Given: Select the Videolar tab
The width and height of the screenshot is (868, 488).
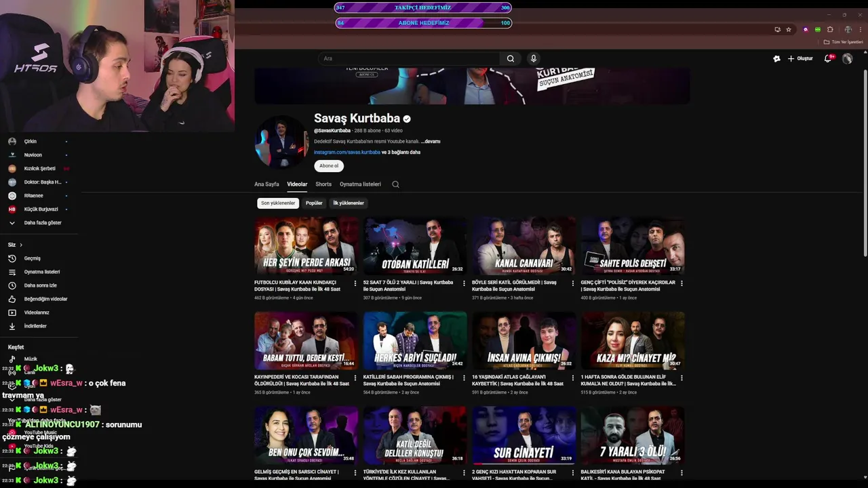Looking at the screenshot, I should click(297, 184).
